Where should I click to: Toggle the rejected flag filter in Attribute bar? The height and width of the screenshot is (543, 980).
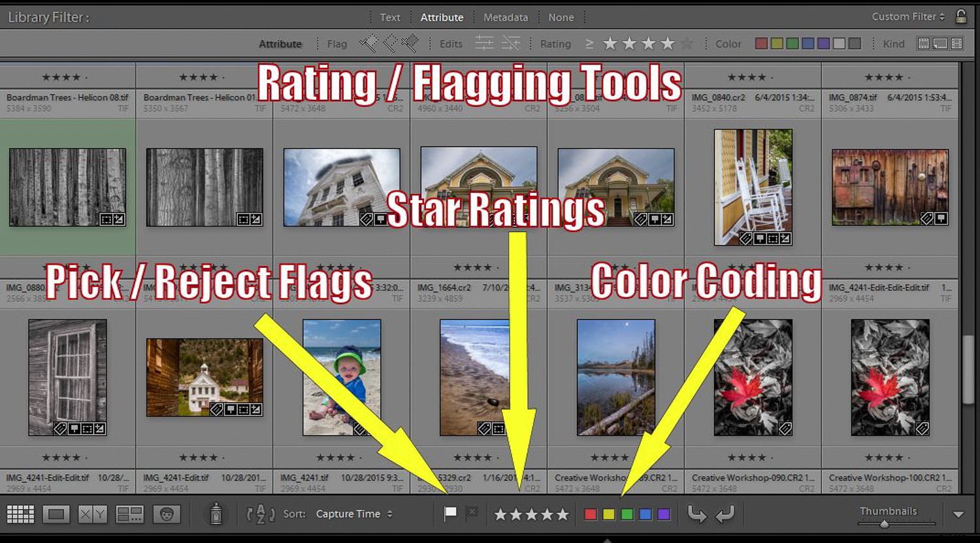tap(410, 43)
